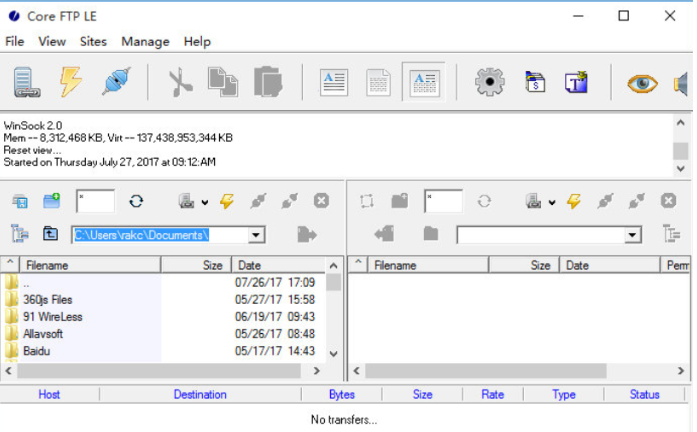Open the Help menu
Image resolution: width=697 pixels, height=432 pixels.
coord(197,41)
